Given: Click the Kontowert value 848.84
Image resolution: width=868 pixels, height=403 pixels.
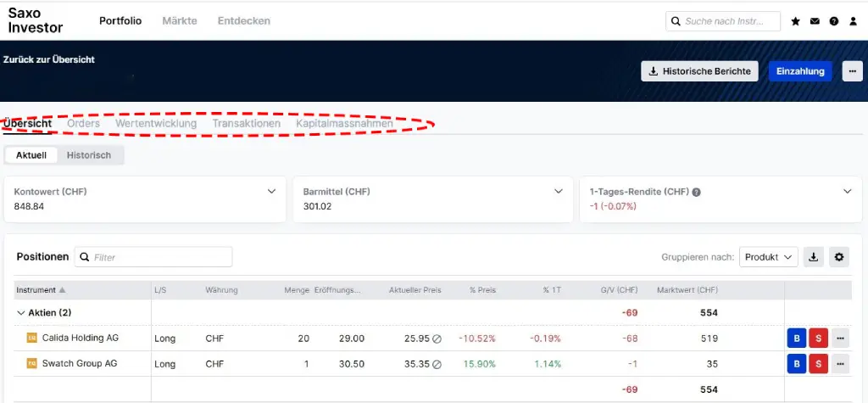Looking at the screenshot, I should [29, 207].
